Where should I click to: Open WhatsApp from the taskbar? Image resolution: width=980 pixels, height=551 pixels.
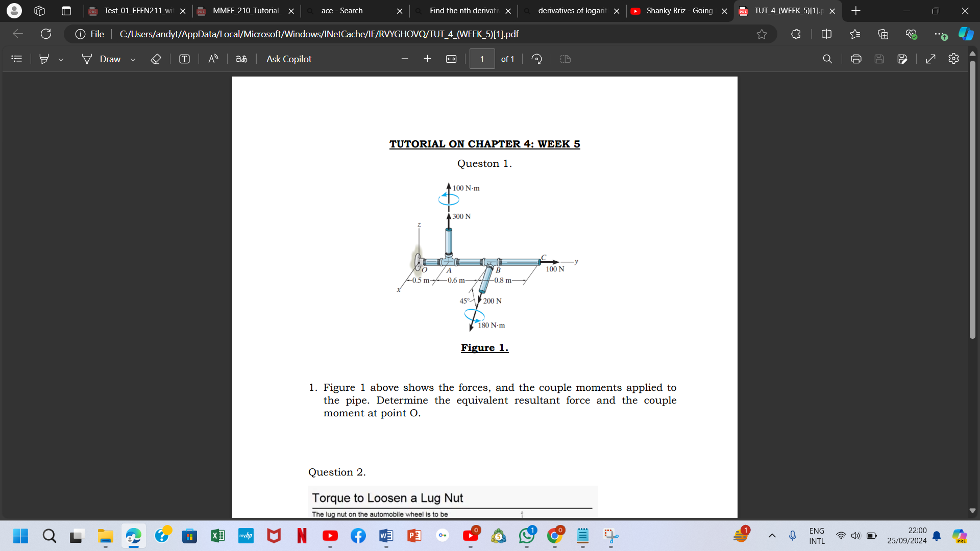pyautogui.click(x=527, y=536)
